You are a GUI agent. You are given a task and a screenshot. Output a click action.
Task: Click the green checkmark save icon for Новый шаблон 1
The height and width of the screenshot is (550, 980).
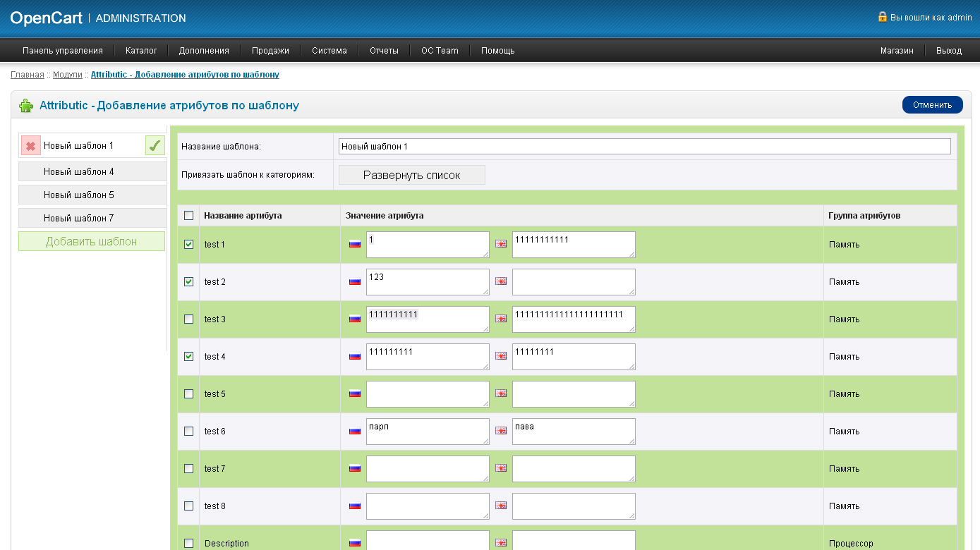[x=155, y=146]
